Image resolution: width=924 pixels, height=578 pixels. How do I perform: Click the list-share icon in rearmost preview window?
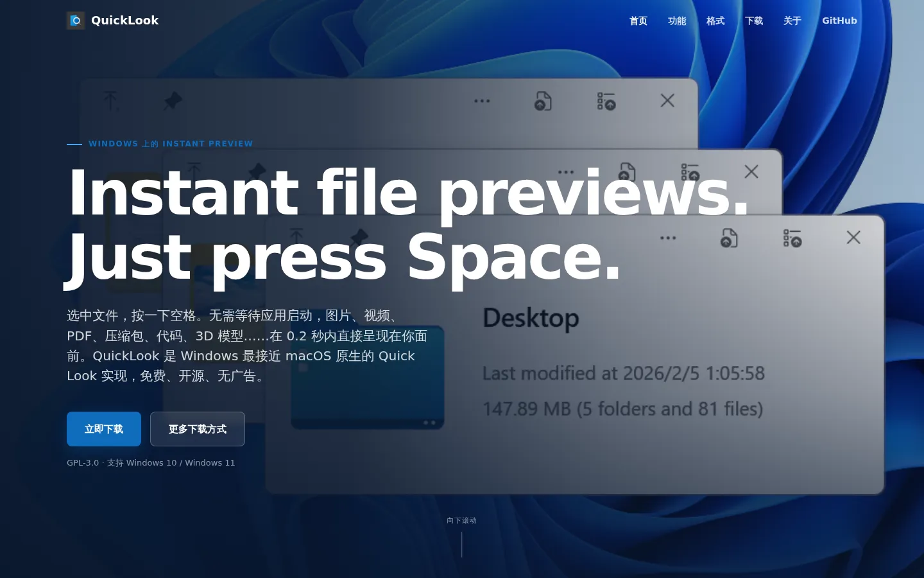606,101
